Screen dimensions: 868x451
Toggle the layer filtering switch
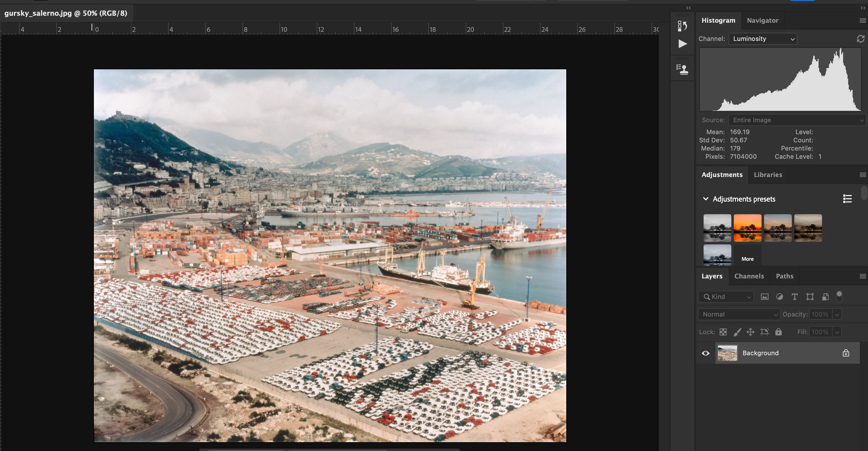click(839, 296)
